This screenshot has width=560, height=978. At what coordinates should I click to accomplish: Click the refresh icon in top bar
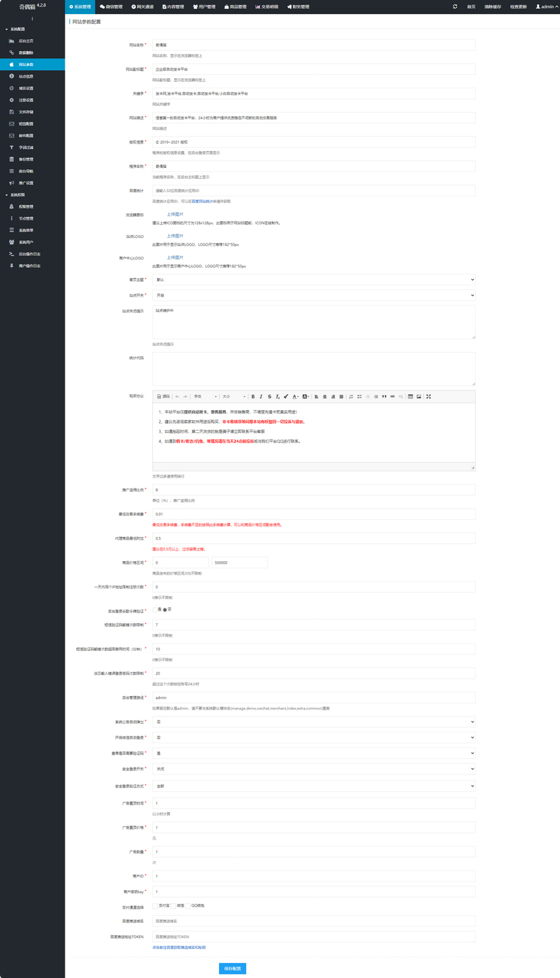pos(455,6)
